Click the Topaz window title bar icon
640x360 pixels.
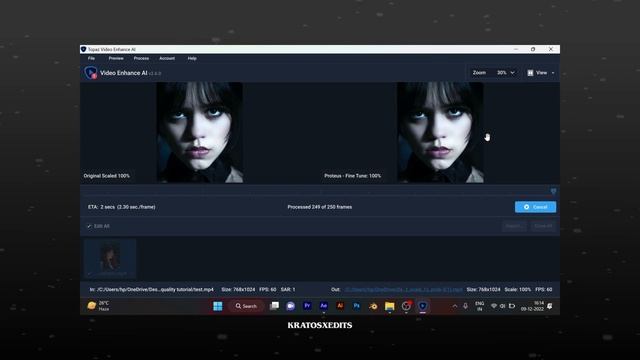[83, 49]
